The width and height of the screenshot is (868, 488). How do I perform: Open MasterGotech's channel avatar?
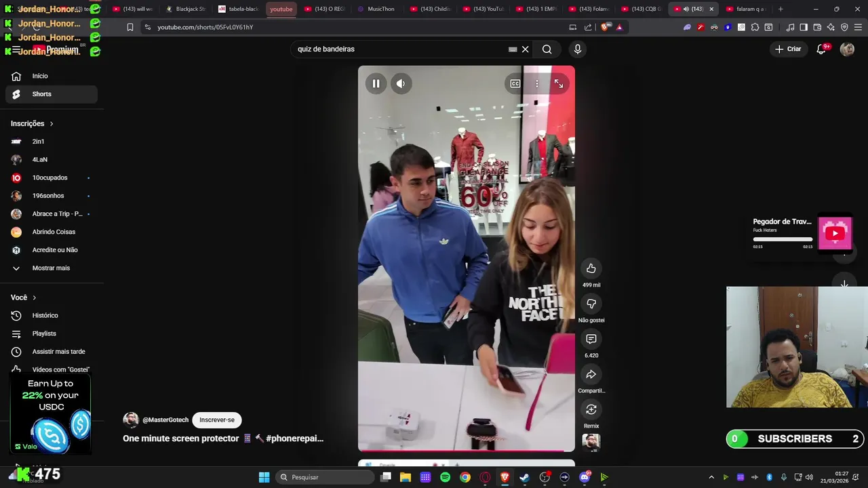coord(131,420)
